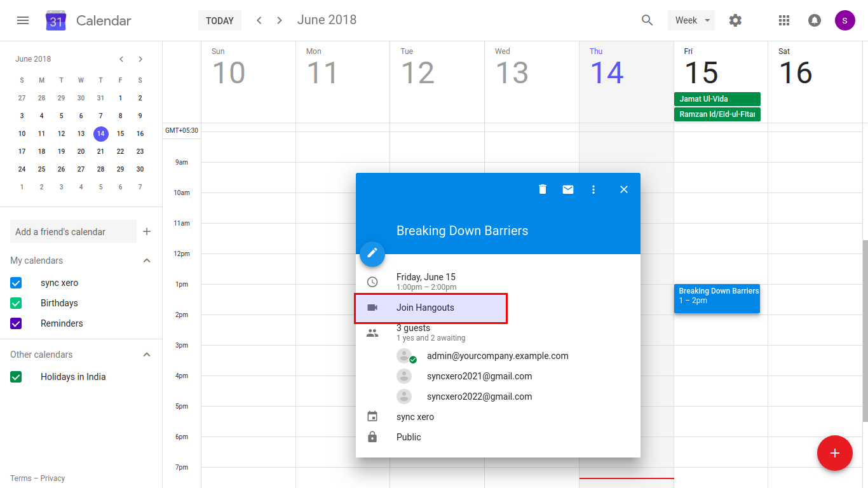
Task: Open the search magnifier icon
Action: click(x=647, y=20)
